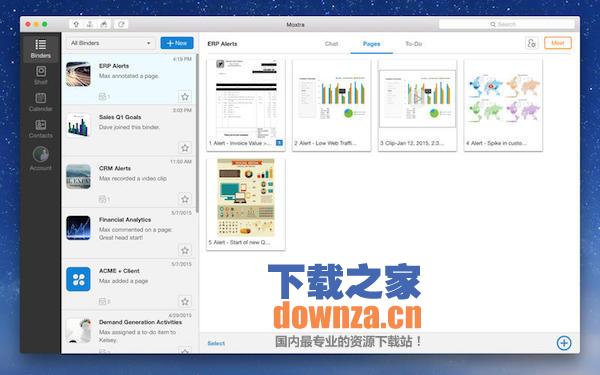Screen dimensions: 600x375
Task: Click 'Great head start!' comment text
Action: point(121,238)
